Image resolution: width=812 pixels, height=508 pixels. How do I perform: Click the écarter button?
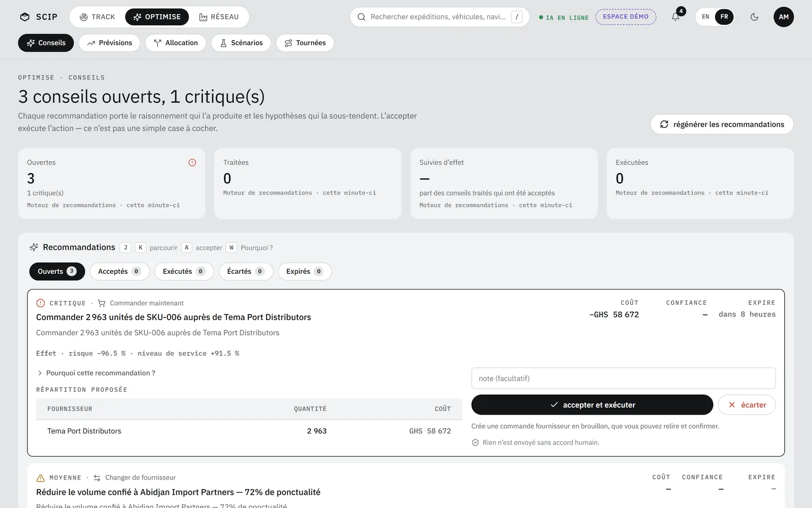click(747, 405)
